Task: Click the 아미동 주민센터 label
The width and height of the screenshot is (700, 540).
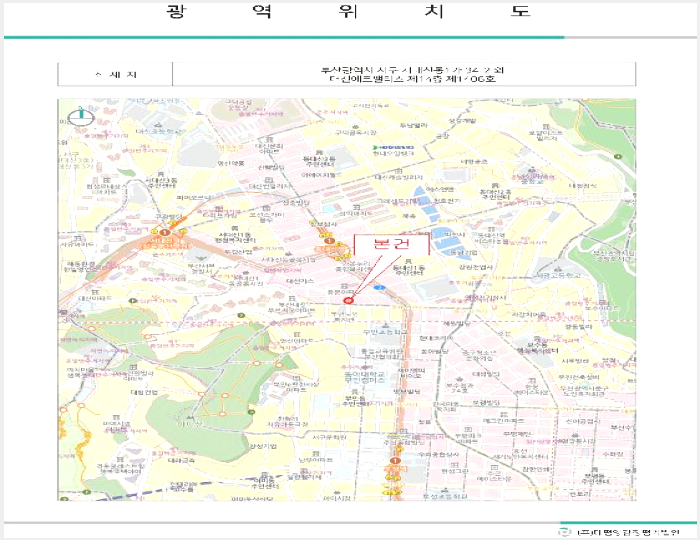Action: click(265, 483)
